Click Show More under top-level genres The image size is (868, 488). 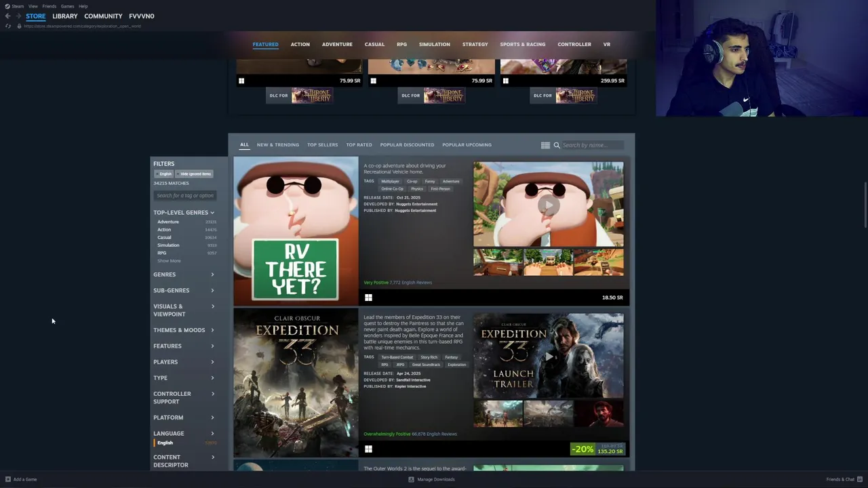click(x=169, y=261)
